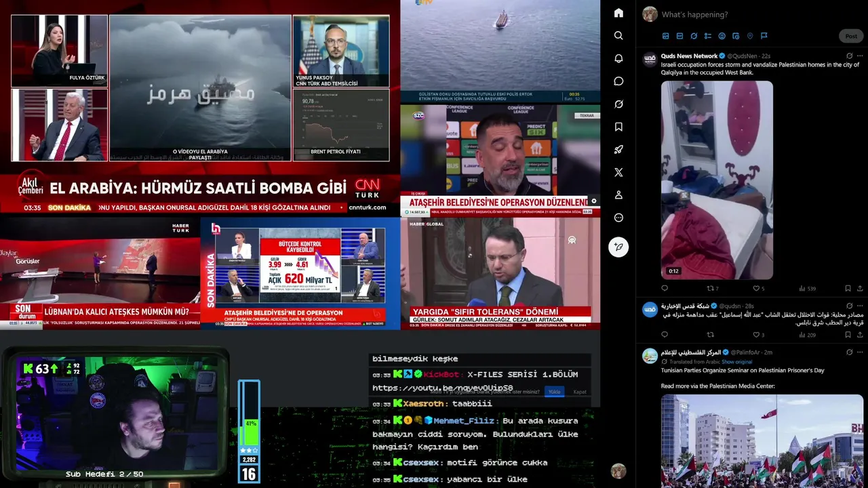The width and height of the screenshot is (868, 488).
Task: Bookmark the @qudsn post
Action: pos(848,334)
